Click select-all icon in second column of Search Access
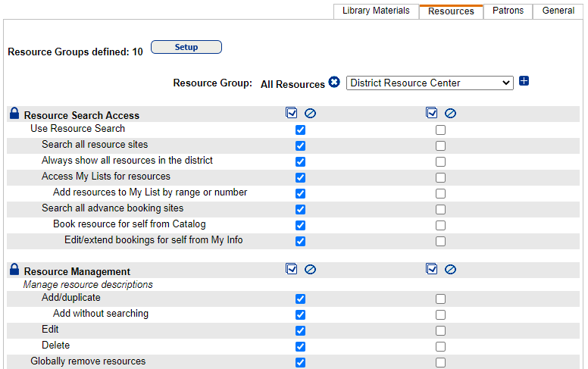This screenshot has height=369, width=588. pos(432,113)
